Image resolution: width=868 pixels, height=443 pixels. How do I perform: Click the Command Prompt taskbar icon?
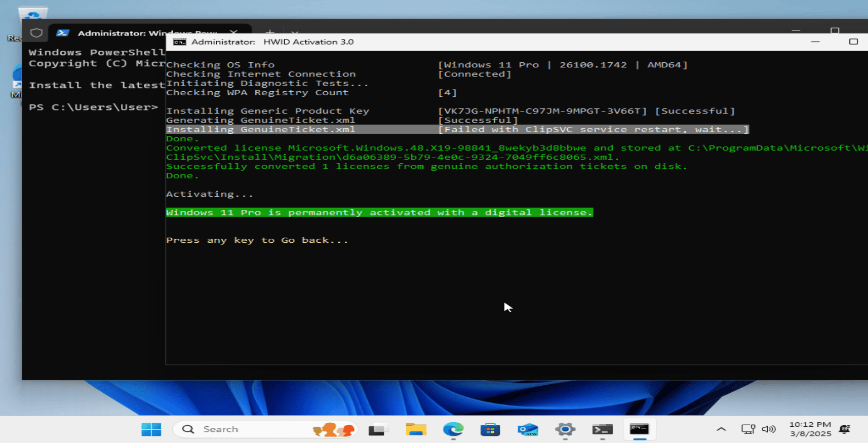tap(639, 430)
